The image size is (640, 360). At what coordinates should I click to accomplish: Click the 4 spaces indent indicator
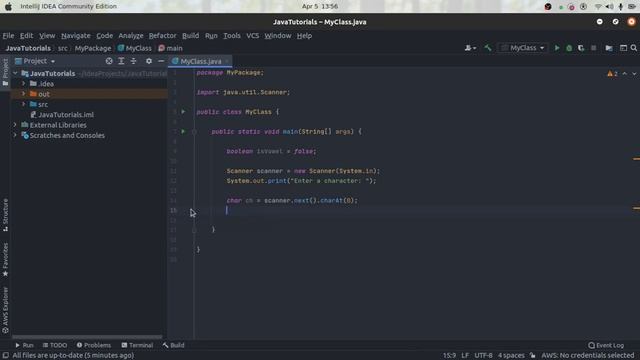point(511,356)
